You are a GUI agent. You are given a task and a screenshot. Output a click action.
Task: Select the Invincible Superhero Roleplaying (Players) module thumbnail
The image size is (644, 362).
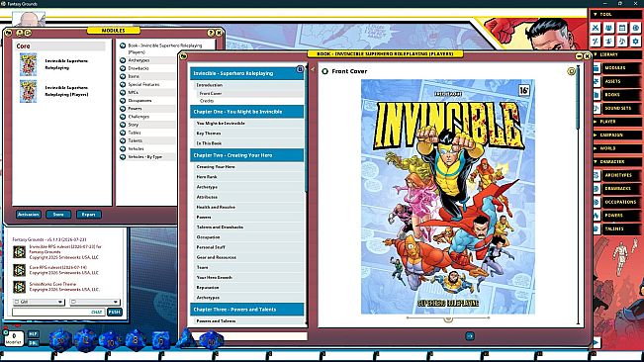click(29, 91)
